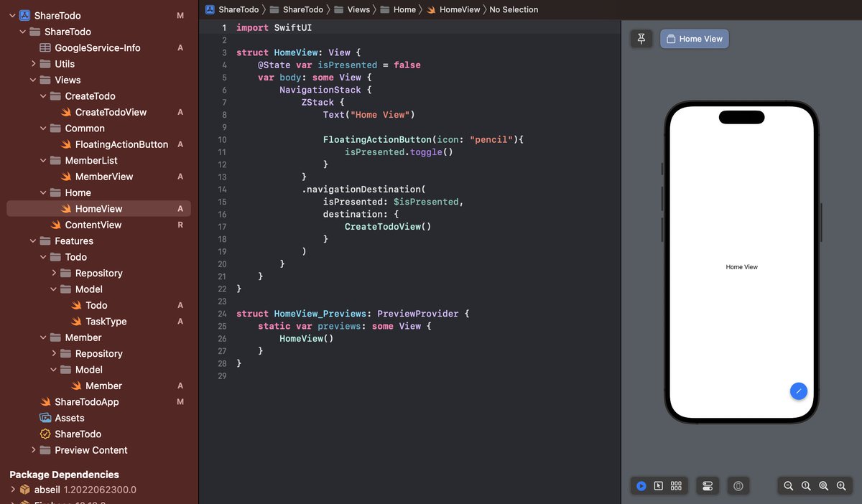Collapse the Model folder under Member
This screenshot has width=862, height=504.
[54, 370]
